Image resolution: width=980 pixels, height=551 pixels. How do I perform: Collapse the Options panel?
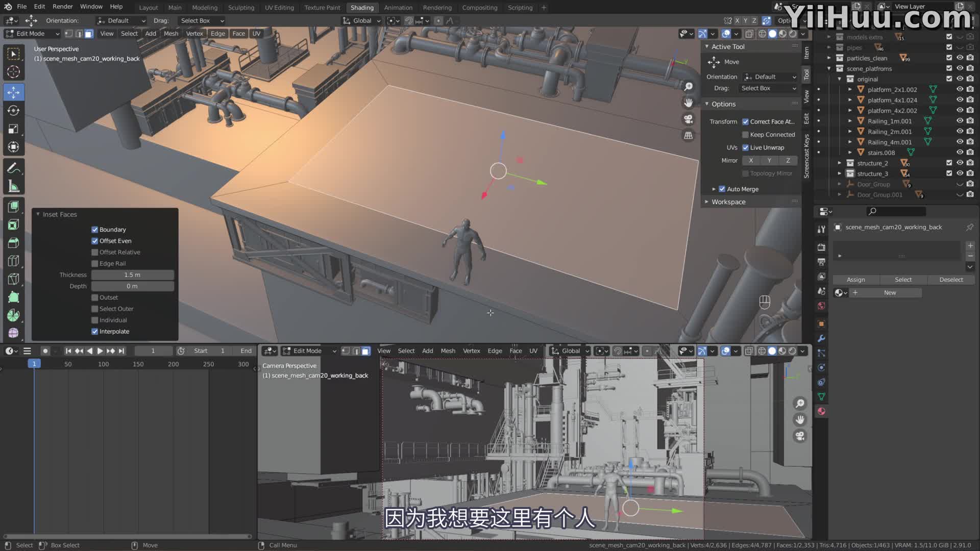point(707,104)
